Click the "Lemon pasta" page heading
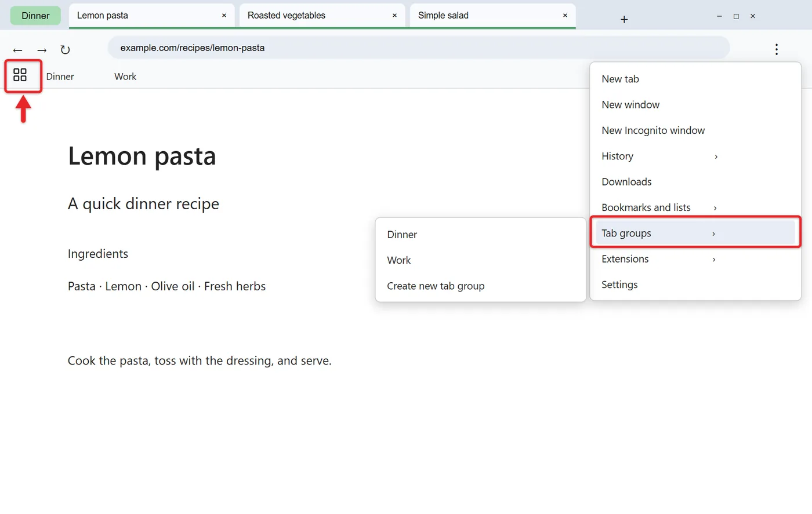The width and height of the screenshot is (812, 514). [x=142, y=156]
